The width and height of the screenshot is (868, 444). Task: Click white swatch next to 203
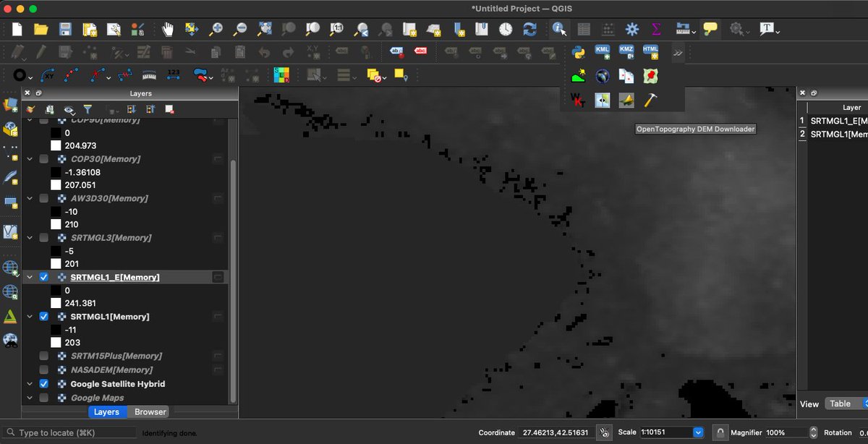[56, 343]
